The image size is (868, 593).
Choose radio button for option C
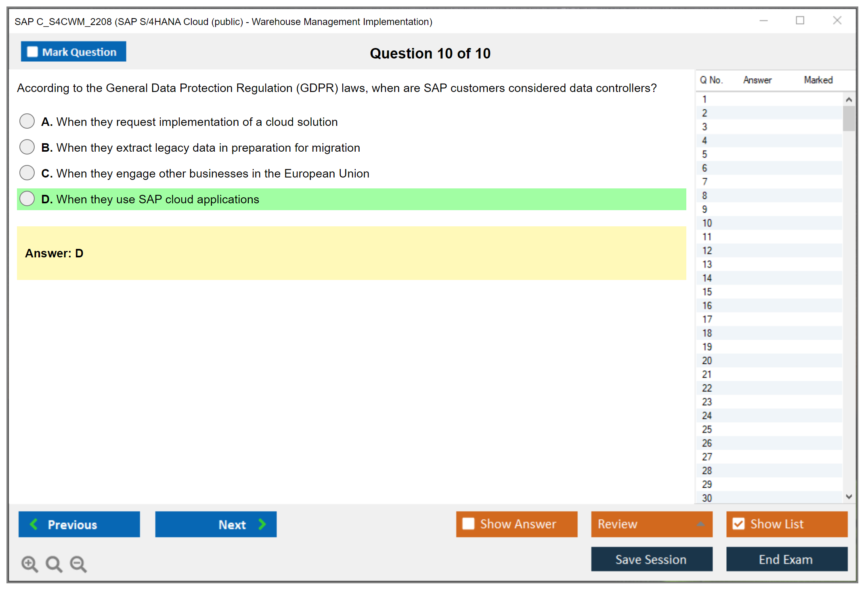coord(27,173)
